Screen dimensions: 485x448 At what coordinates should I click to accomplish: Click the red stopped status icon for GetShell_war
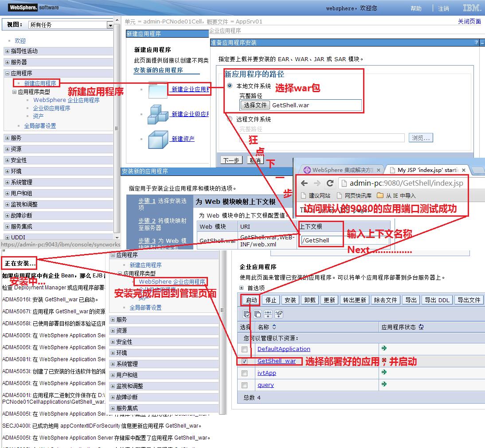[384, 360]
